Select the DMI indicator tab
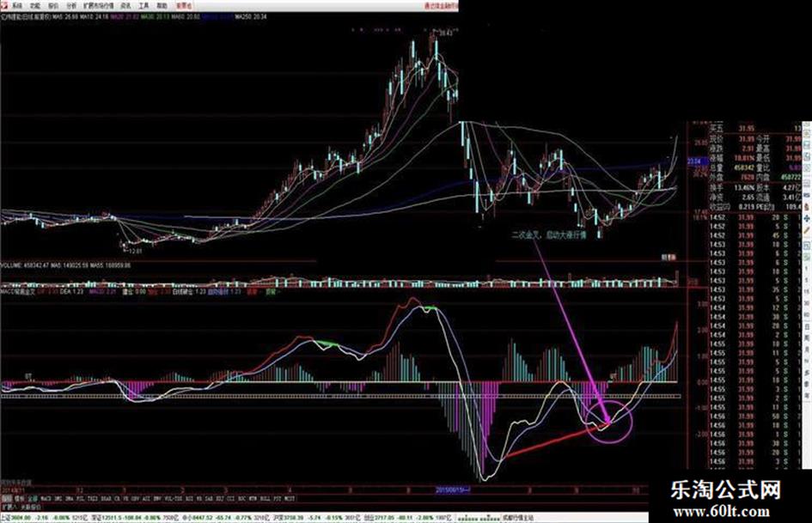The width and height of the screenshot is (812, 523). click(57, 498)
